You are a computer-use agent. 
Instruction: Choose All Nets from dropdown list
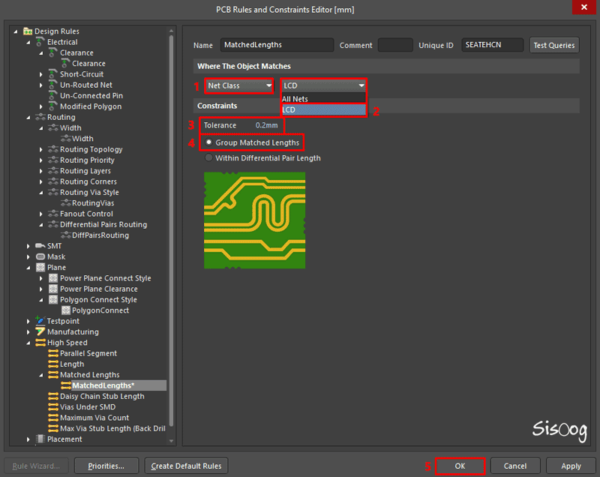coord(295,99)
